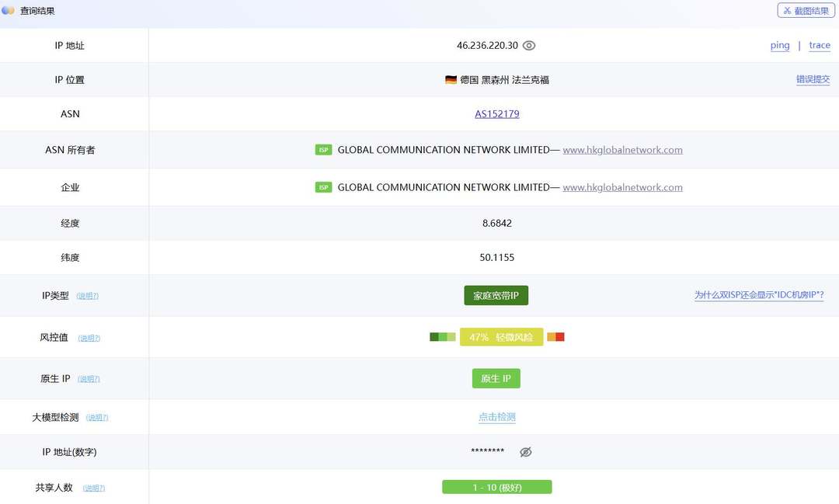Click 错误提交 to report location error
The height and width of the screenshot is (504, 839).
pyautogui.click(x=813, y=80)
